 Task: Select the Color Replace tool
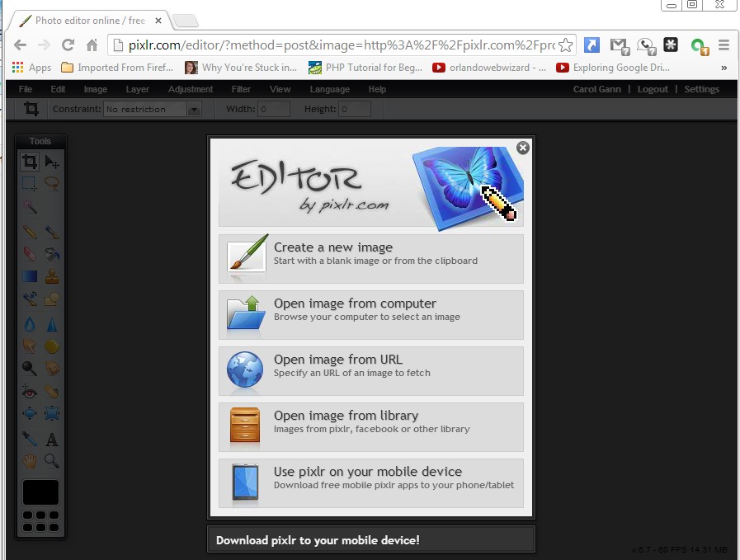(x=29, y=299)
